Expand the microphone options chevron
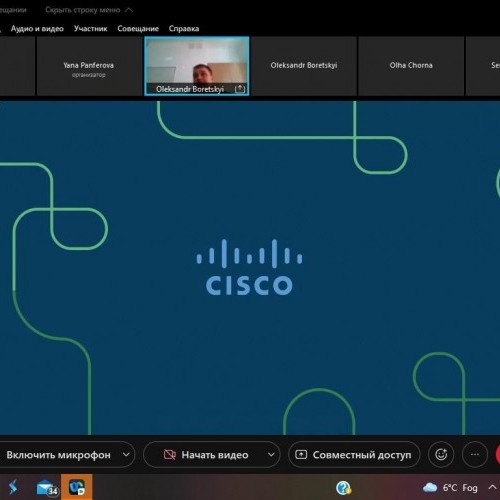The image size is (500, 500). (126, 454)
